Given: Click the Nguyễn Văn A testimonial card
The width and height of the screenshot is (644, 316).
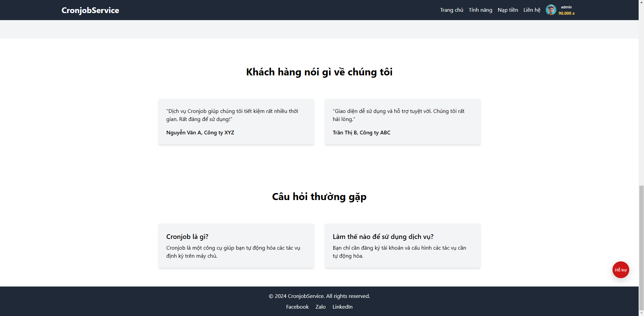Looking at the screenshot, I should point(236,122).
